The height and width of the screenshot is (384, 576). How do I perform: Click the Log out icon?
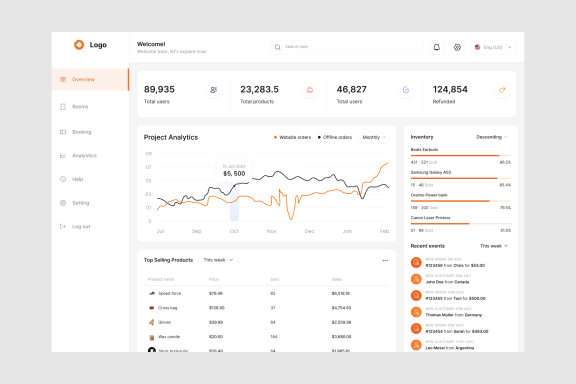pyautogui.click(x=63, y=226)
